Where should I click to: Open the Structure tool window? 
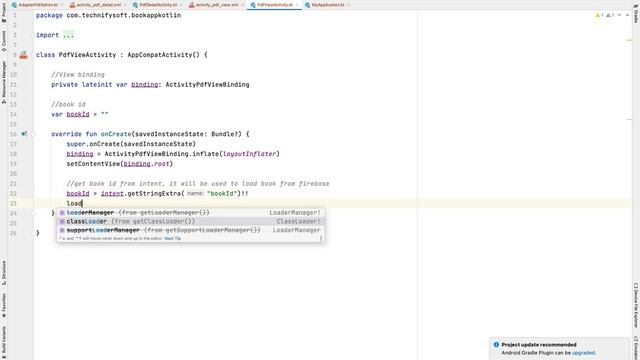coord(4,273)
